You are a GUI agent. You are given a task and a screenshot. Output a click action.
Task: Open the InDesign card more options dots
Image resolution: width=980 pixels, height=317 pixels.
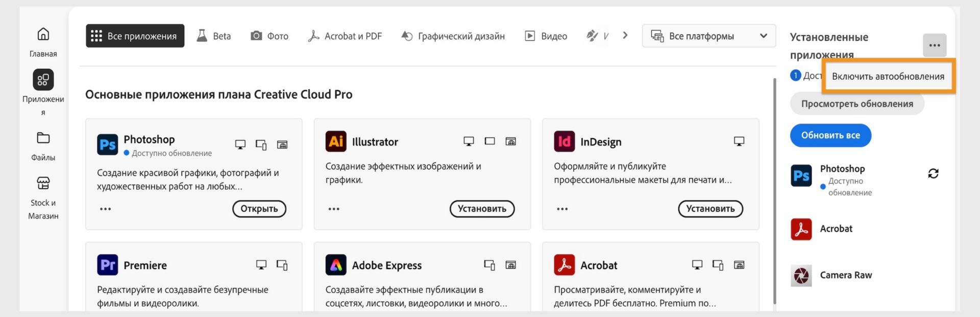[x=562, y=209]
